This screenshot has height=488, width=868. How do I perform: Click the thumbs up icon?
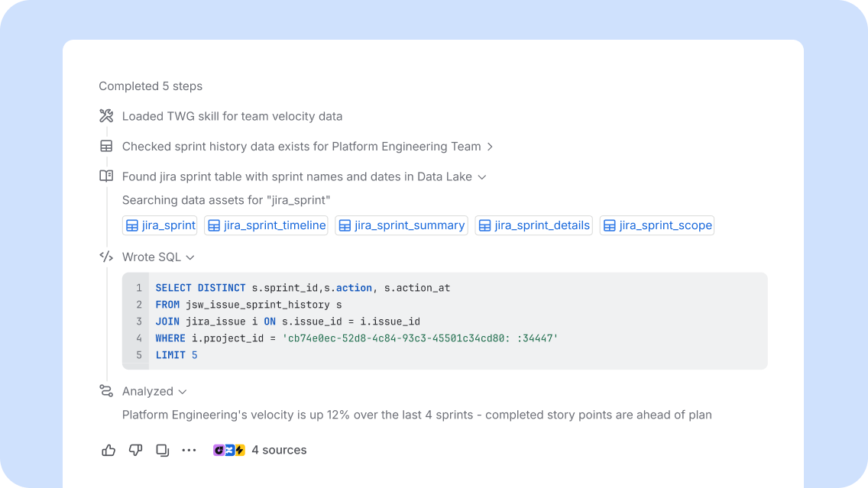tap(108, 451)
